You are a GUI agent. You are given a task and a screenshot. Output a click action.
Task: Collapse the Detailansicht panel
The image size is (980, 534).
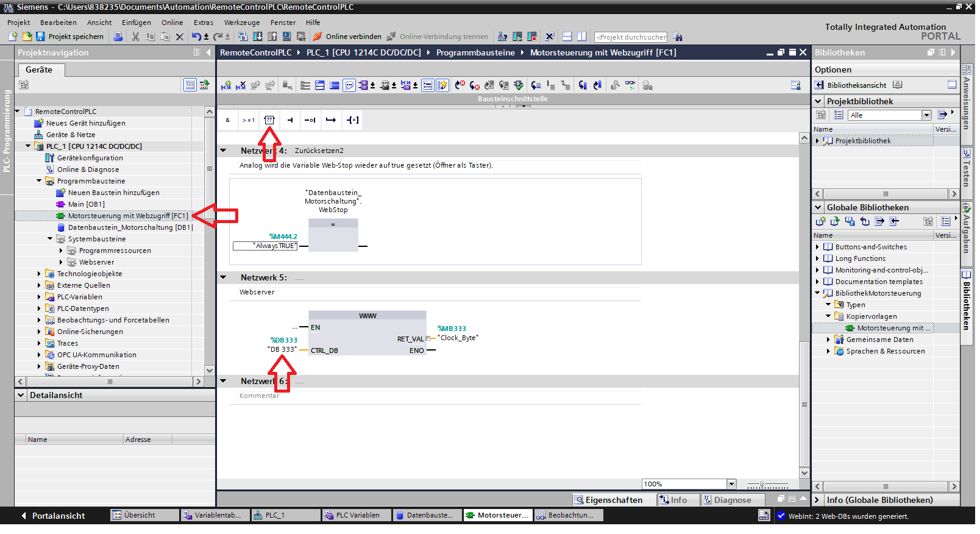pos(21,395)
